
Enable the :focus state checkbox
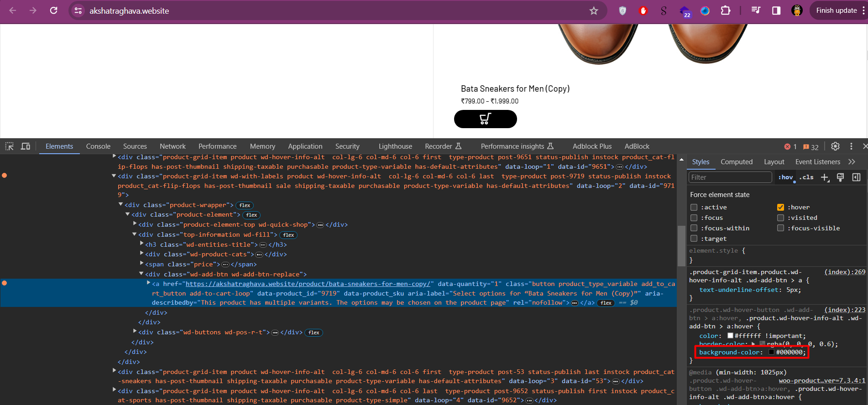(694, 218)
